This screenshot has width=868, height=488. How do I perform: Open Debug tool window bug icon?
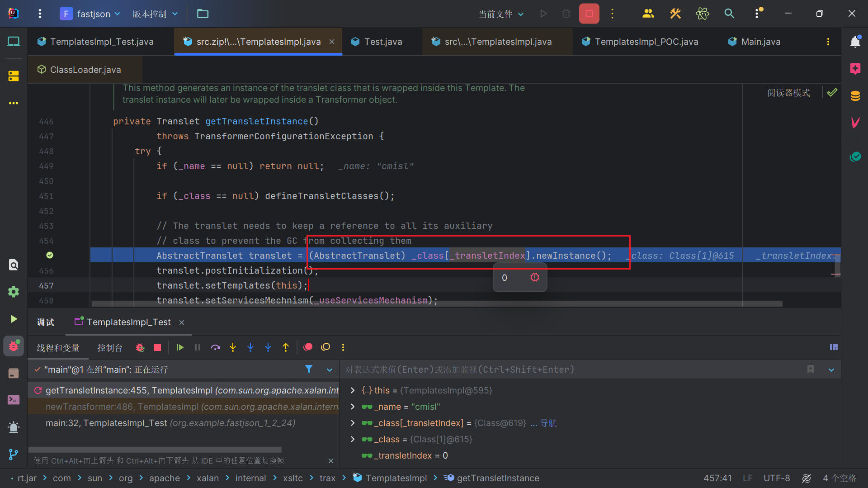point(14,346)
